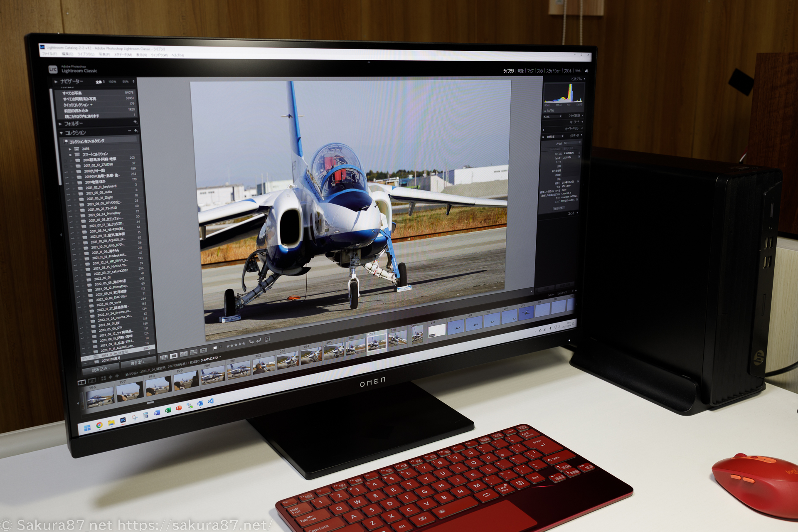Flag the photo as a pick
Viewport: 798px width, 532px height.
(x=214, y=347)
